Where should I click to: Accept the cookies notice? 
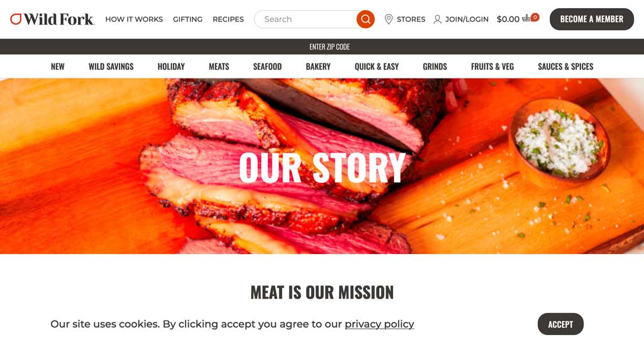[560, 324]
